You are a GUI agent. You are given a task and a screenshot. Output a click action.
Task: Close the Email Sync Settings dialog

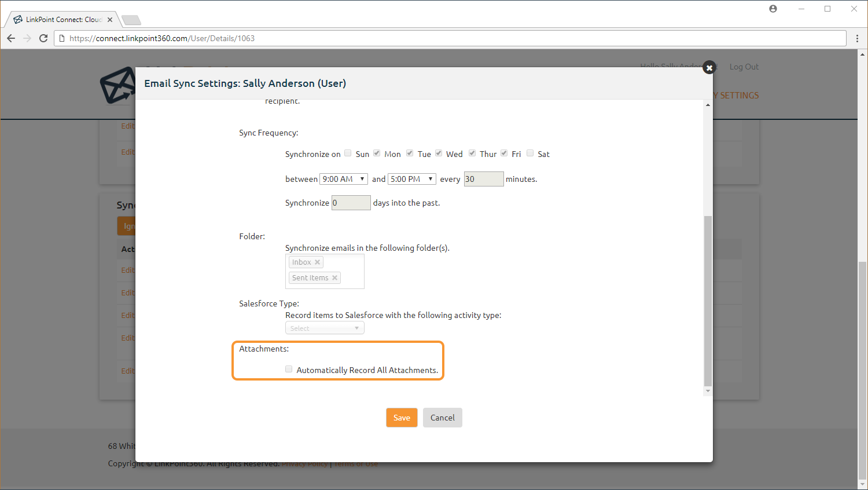709,68
